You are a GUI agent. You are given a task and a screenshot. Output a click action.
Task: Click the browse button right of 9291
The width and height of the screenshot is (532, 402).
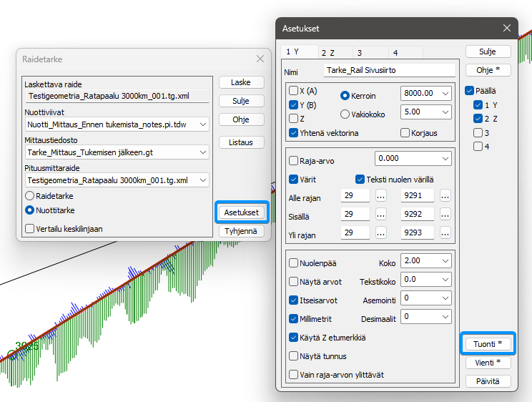pos(445,195)
